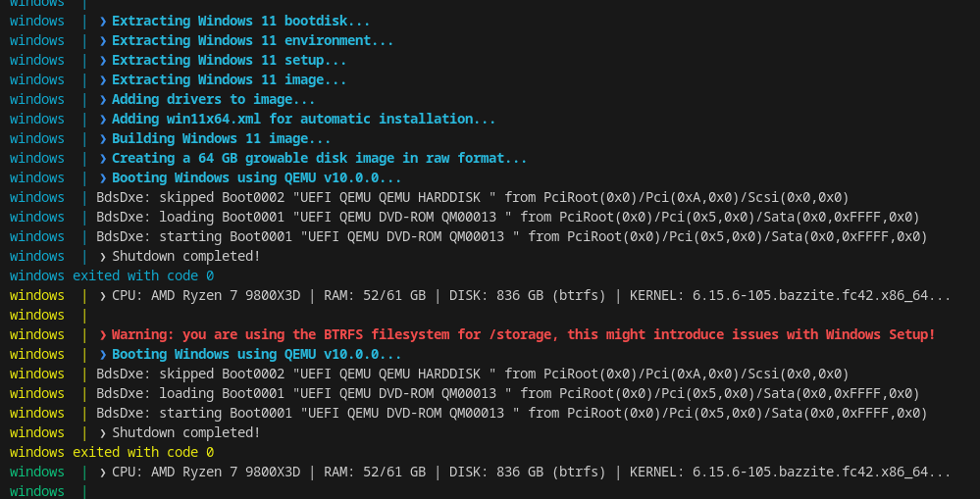Click the chevron before 'Creating a 64 GB growable disk'
The image size is (980, 499).
tap(103, 159)
